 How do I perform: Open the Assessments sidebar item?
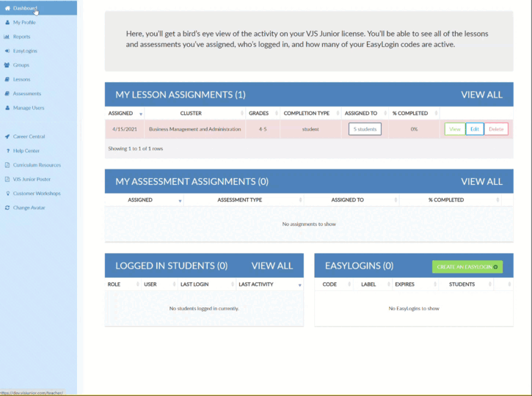pos(27,94)
